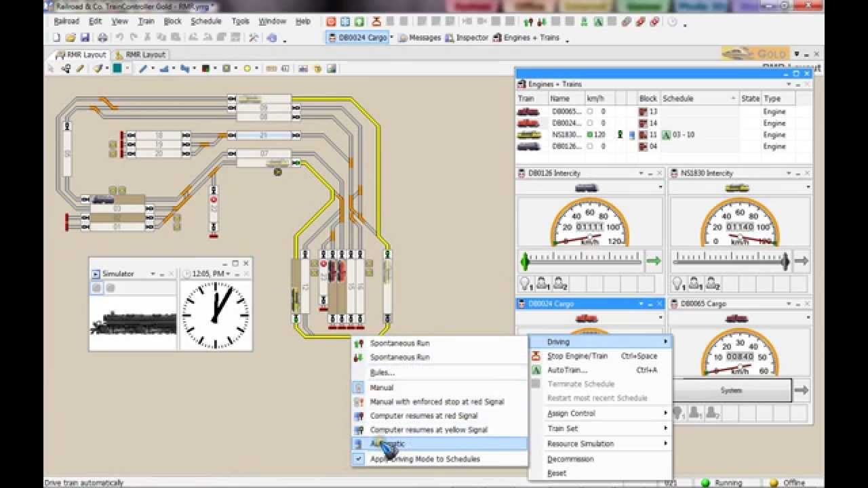Click direction arrow on DB0065 Cargo
Image resolution: width=868 pixels, height=488 pixels.
point(801,390)
